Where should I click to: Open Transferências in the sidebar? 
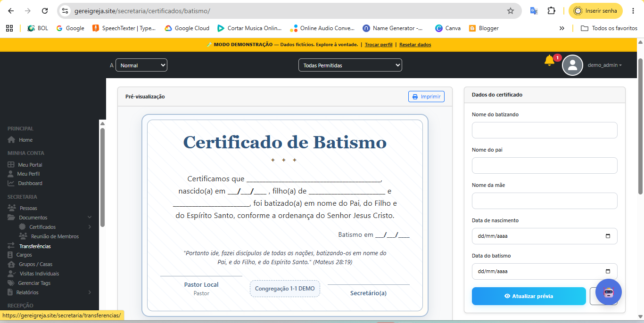point(29,246)
